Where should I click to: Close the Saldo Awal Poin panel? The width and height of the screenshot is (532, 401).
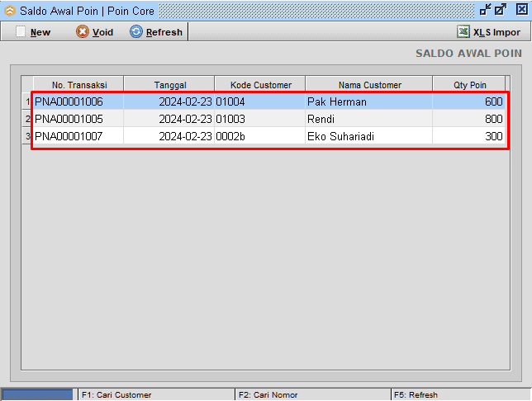[x=520, y=11]
